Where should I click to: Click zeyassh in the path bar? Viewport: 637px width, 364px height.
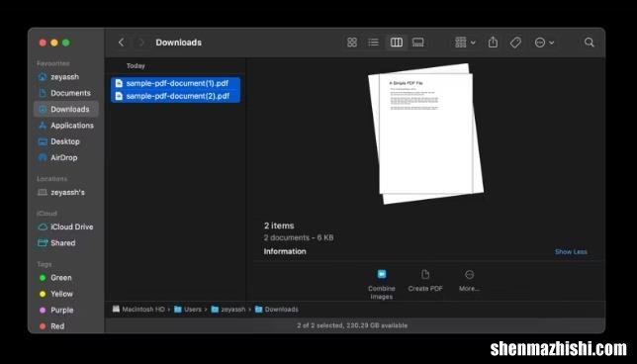click(228, 310)
